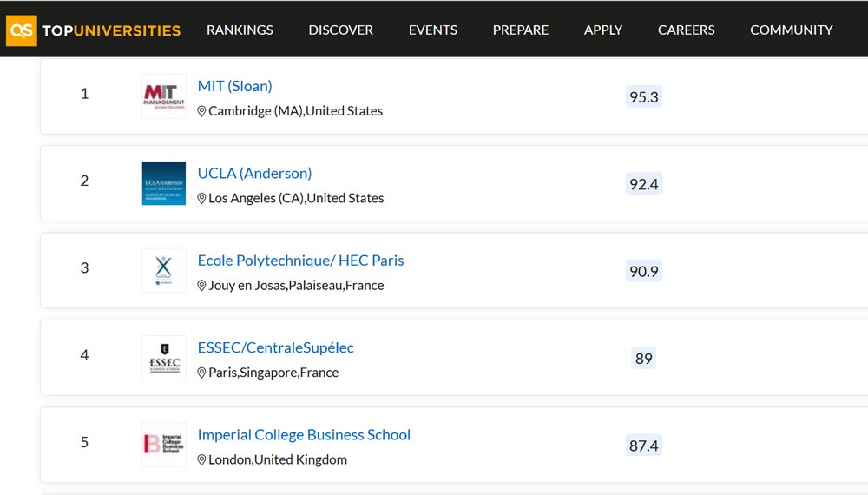Click the location pin next to Jouy en Josas

(201, 286)
